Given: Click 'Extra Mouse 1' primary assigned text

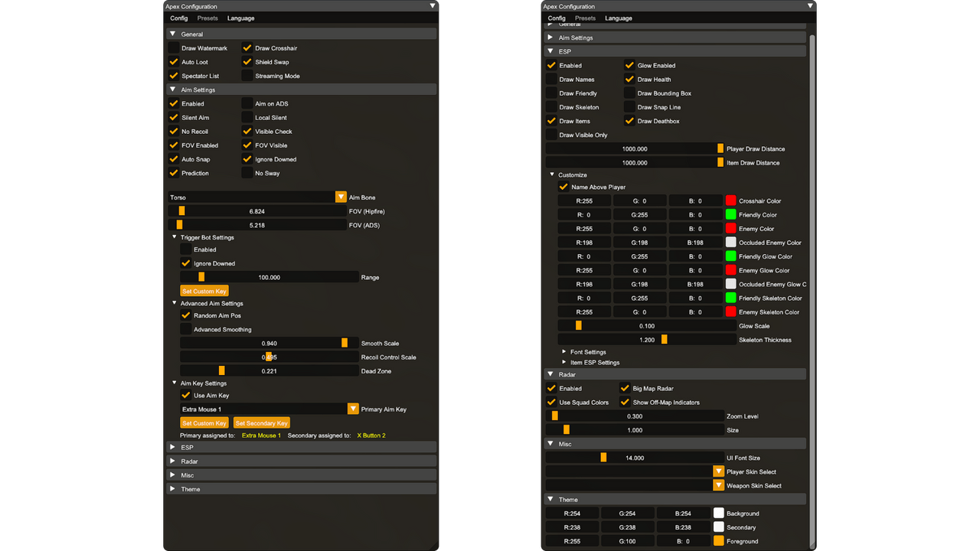Looking at the screenshot, I should (261, 435).
